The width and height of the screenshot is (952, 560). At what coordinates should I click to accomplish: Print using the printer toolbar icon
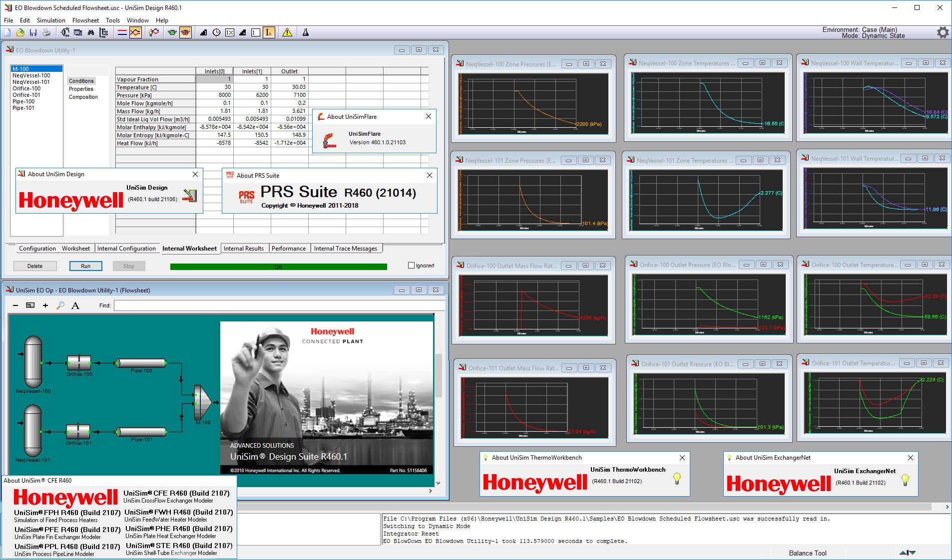pos(46,32)
